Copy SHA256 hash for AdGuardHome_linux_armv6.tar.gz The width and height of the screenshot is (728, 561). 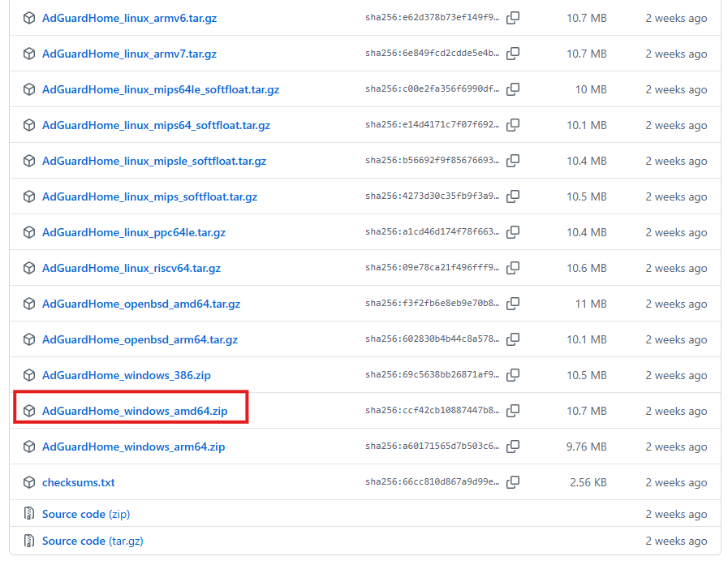[x=513, y=18]
